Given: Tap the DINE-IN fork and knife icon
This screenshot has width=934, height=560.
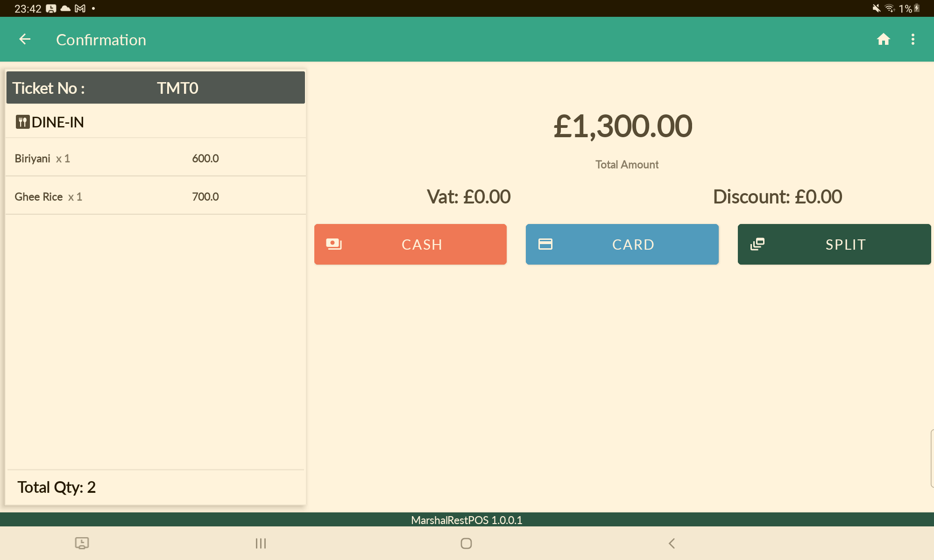Looking at the screenshot, I should pos(22,122).
